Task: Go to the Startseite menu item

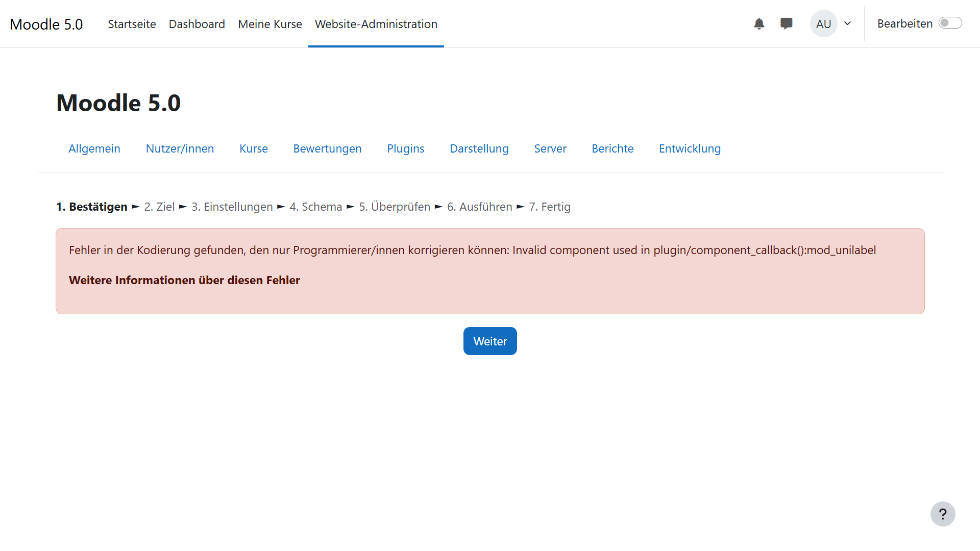Action: pos(132,24)
